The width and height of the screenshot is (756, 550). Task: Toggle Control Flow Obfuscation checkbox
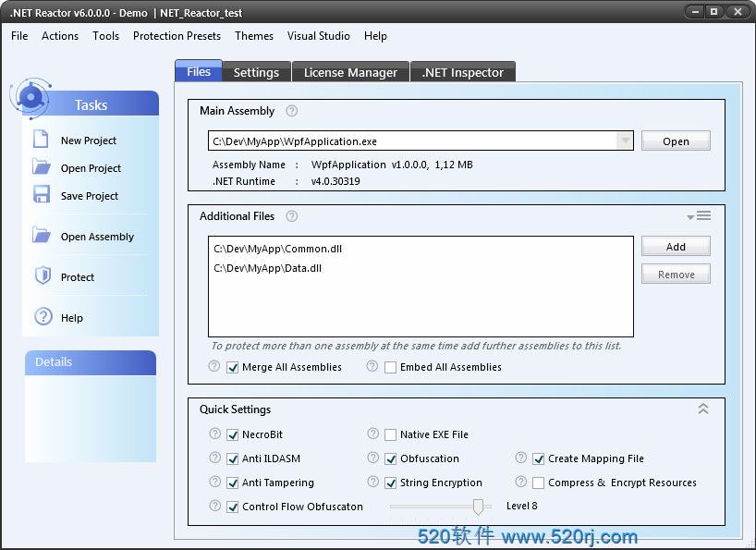tap(232, 507)
